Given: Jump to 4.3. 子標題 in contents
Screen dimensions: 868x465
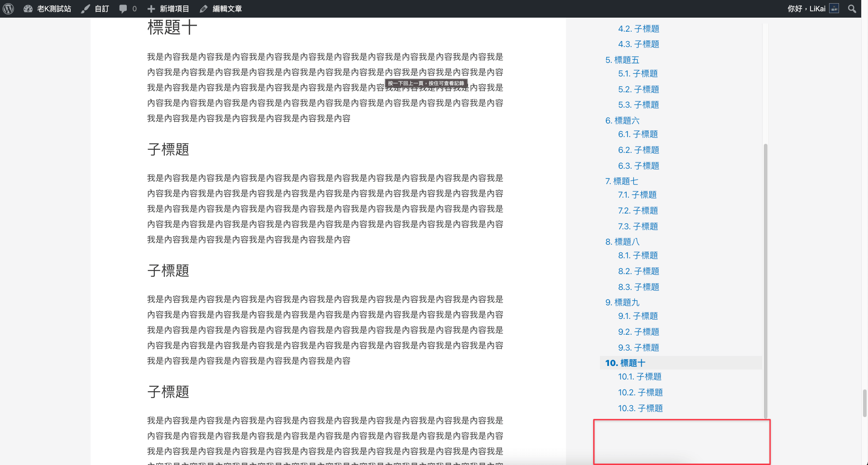Looking at the screenshot, I should tap(638, 44).
